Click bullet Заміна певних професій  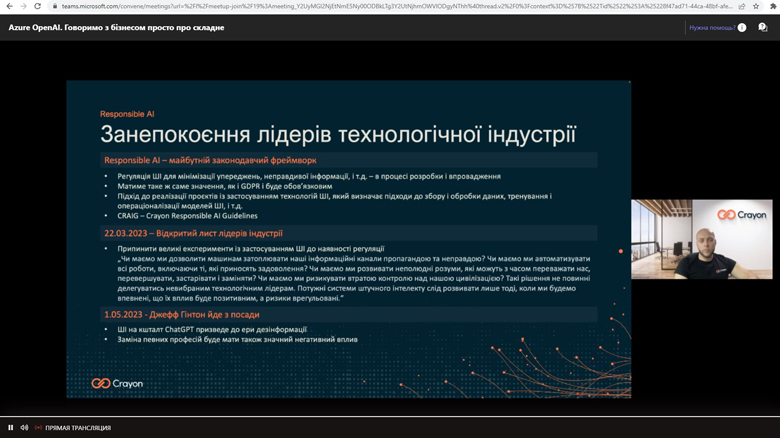click(237, 339)
